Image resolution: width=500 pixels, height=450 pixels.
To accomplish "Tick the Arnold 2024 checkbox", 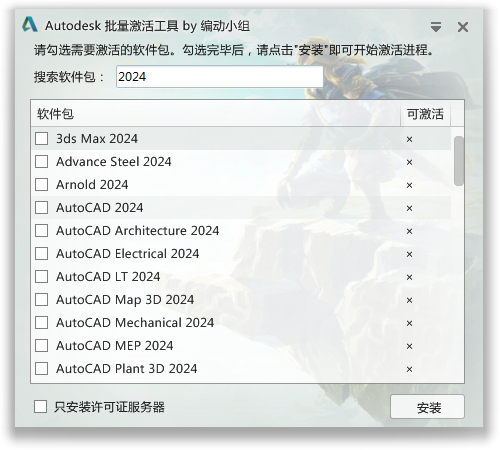I will click(x=41, y=184).
